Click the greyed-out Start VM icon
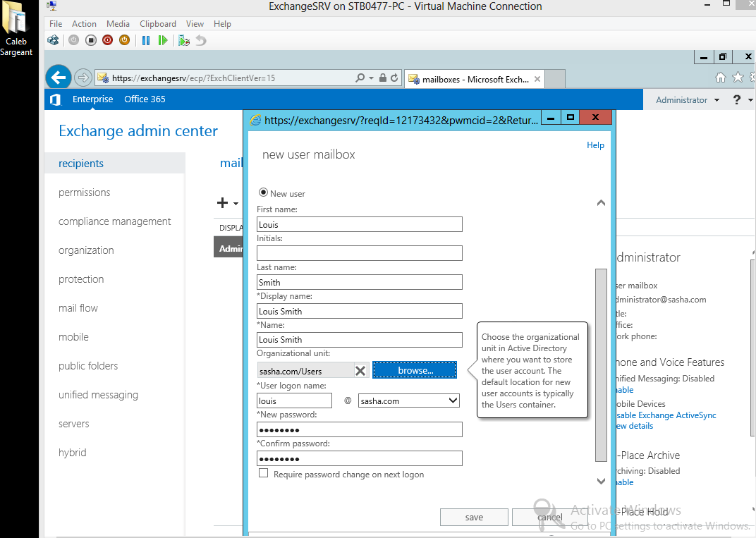The height and width of the screenshot is (538, 756). (74, 40)
